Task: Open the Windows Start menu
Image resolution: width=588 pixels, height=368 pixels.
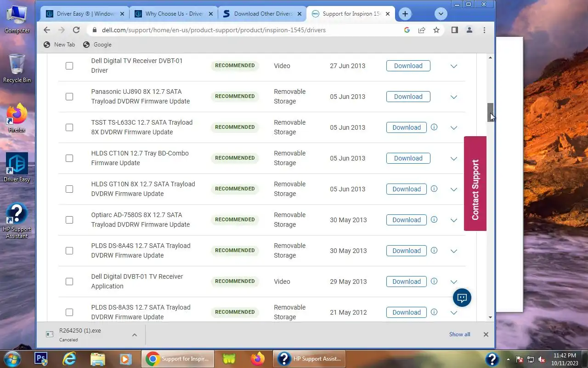Action: point(12,359)
